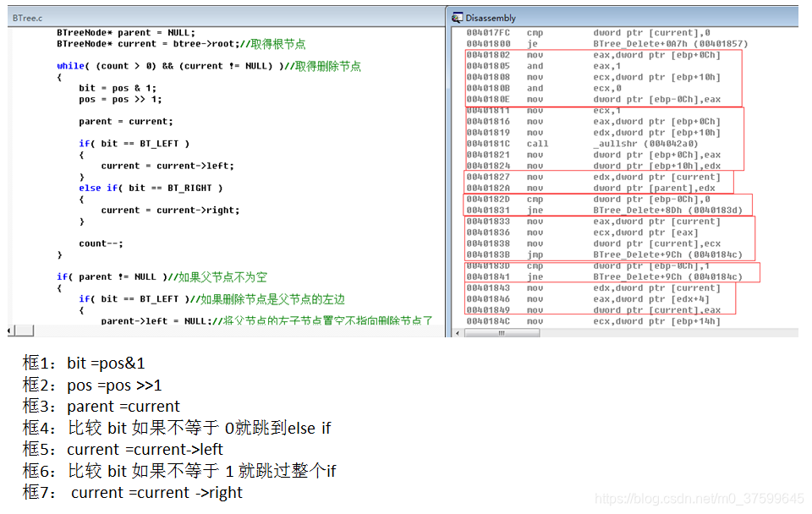Image resolution: width=812 pixels, height=514 pixels.
Task: Click disassembly line 00401819 mov edx
Action: pyautogui.click(x=594, y=133)
